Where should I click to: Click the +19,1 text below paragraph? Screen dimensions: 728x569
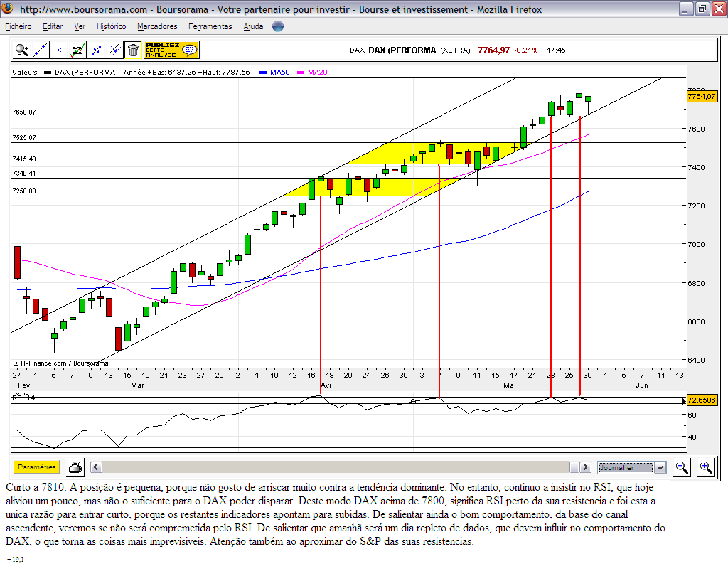tap(16, 559)
